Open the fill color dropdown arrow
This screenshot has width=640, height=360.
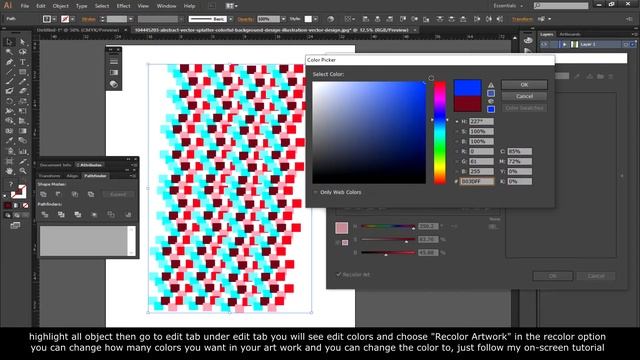(x=54, y=19)
